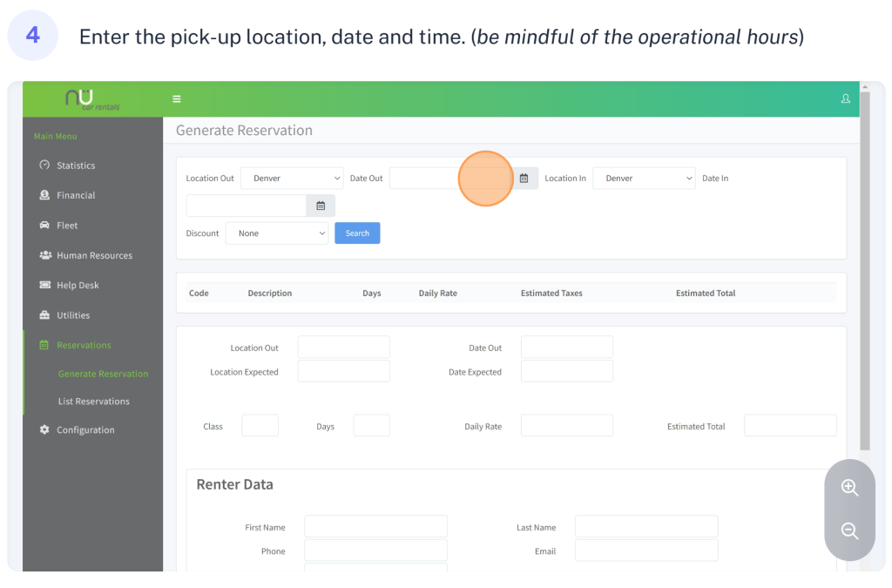Select Fleet in the main menu
This screenshot has width=892, height=588.
[x=67, y=226]
